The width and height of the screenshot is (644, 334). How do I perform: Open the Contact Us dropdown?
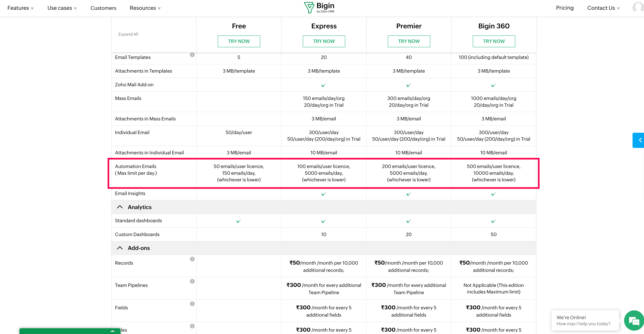tap(603, 8)
